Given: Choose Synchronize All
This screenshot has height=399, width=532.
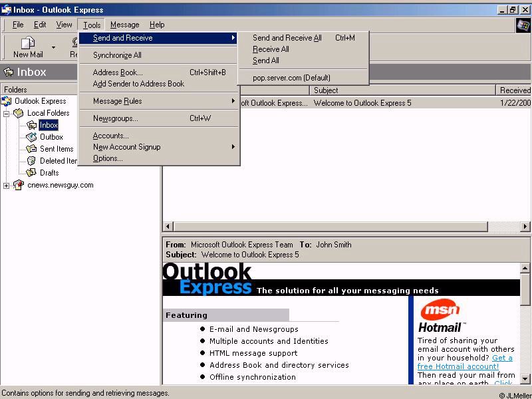Looking at the screenshot, I should (x=159, y=55).
